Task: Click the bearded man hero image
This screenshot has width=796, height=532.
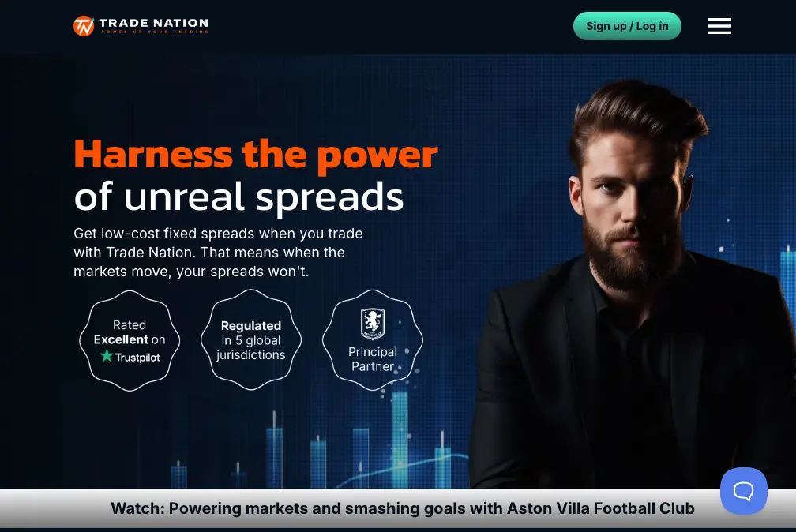Action: (x=632, y=284)
